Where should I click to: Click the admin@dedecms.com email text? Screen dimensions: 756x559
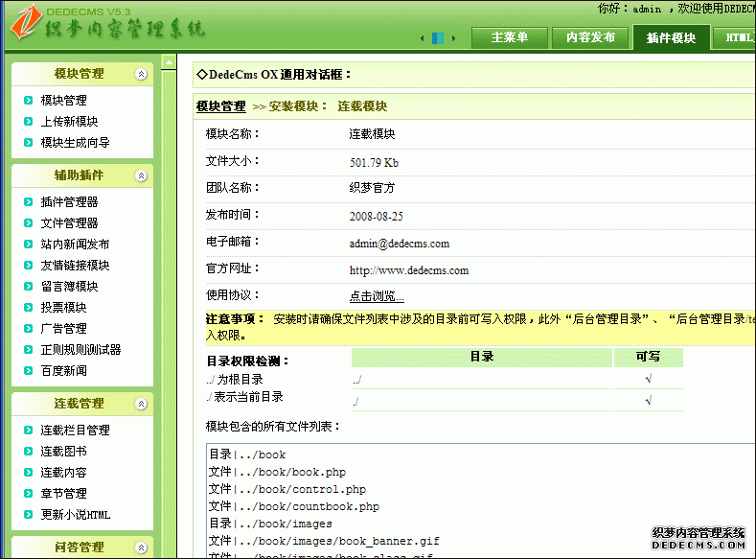coord(400,245)
